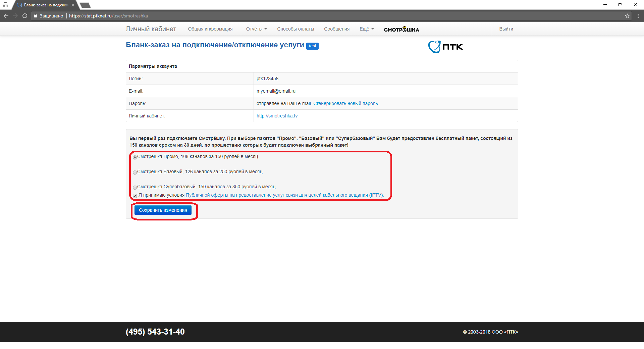Click the E-mail: label cell
This screenshot has width=644, height=349.
coord(190,91)
